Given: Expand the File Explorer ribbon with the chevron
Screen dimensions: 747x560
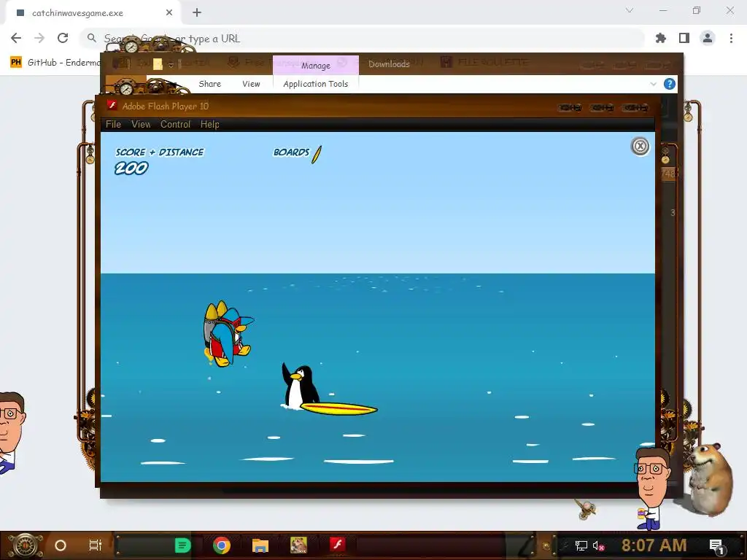Looking at the screenshot, I should coord(653,84).
